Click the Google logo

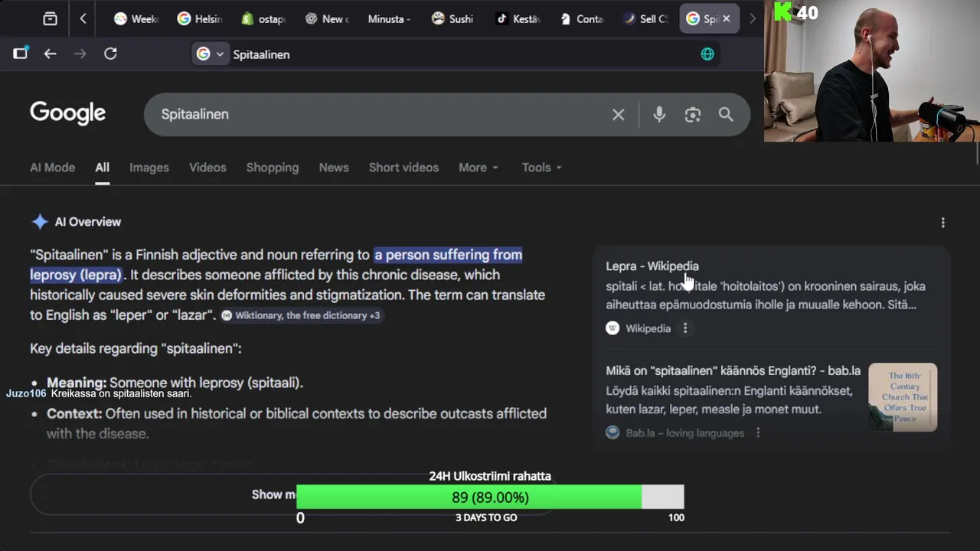[x=68, y=113]
